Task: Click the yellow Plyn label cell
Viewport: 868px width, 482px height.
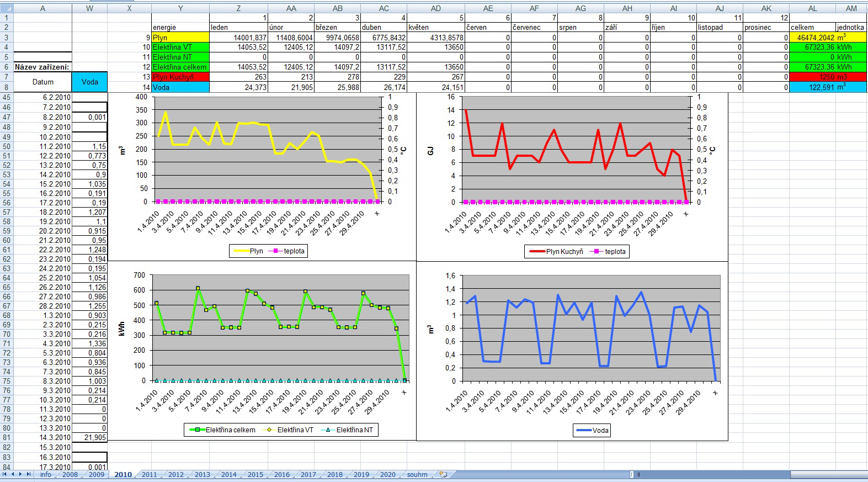Action: click(x=180, y=38)
